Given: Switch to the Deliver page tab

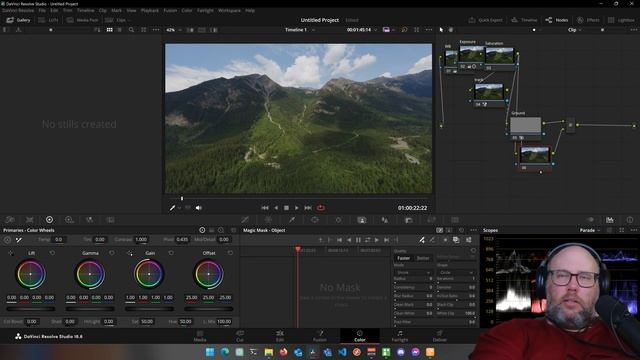Looking at the screenshot, I should tap(440, 336).
